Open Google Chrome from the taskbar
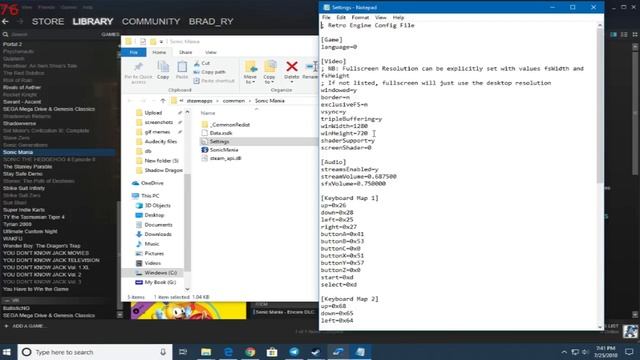The height and width of the screenshot is (360, 640). click(250, 352)
